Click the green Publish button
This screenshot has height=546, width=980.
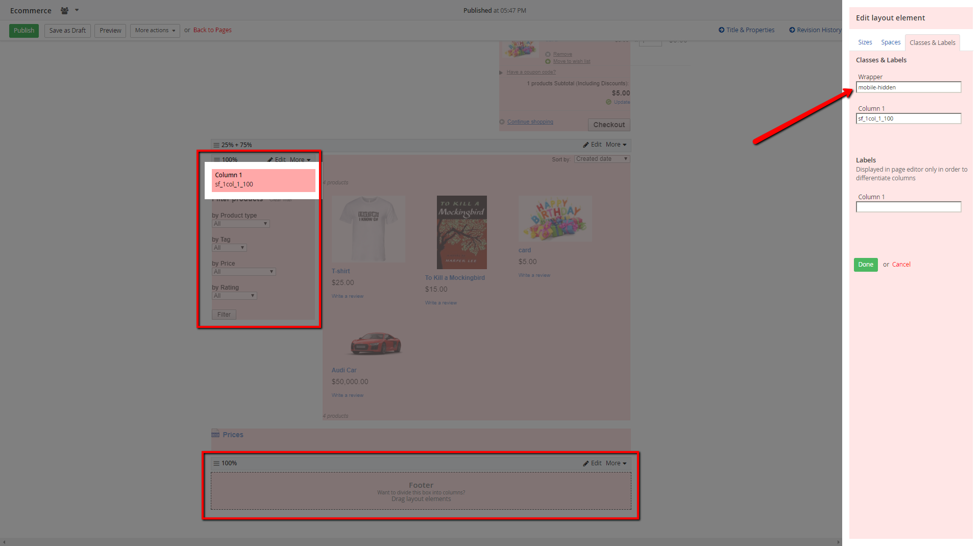point(24,31)
